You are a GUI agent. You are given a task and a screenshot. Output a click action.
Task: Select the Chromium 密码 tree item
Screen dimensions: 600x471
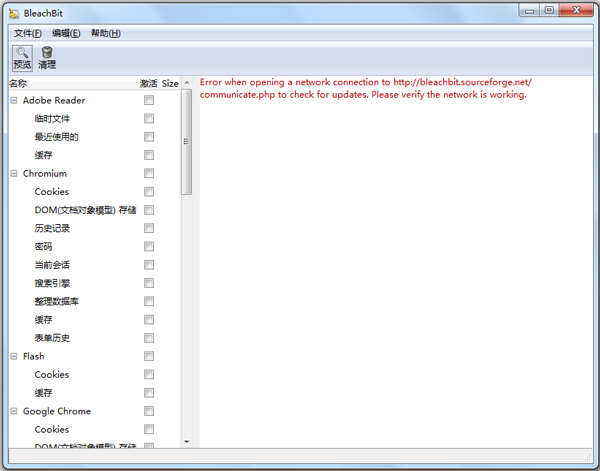click(x=44, y=246)
